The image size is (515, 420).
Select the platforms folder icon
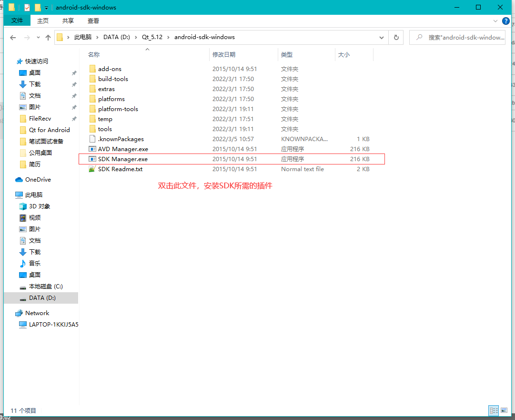pyautogui.click(x=92, y=99)
